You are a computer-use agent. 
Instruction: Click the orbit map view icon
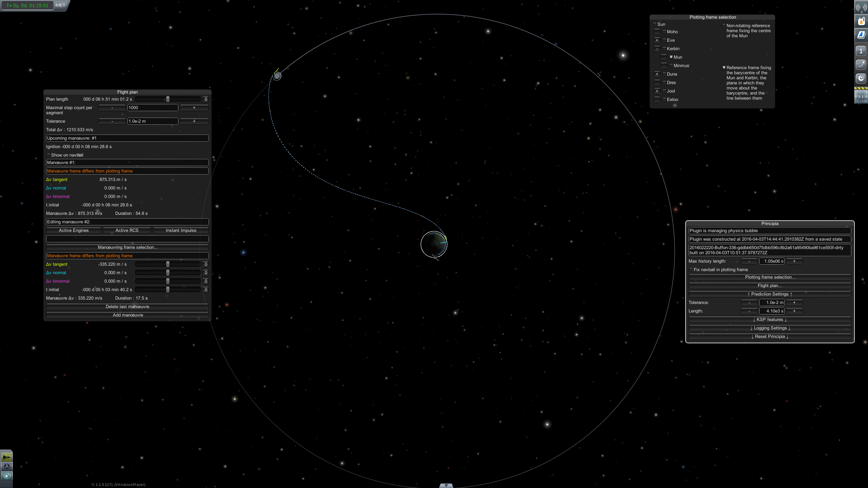(x=6, y=476)
